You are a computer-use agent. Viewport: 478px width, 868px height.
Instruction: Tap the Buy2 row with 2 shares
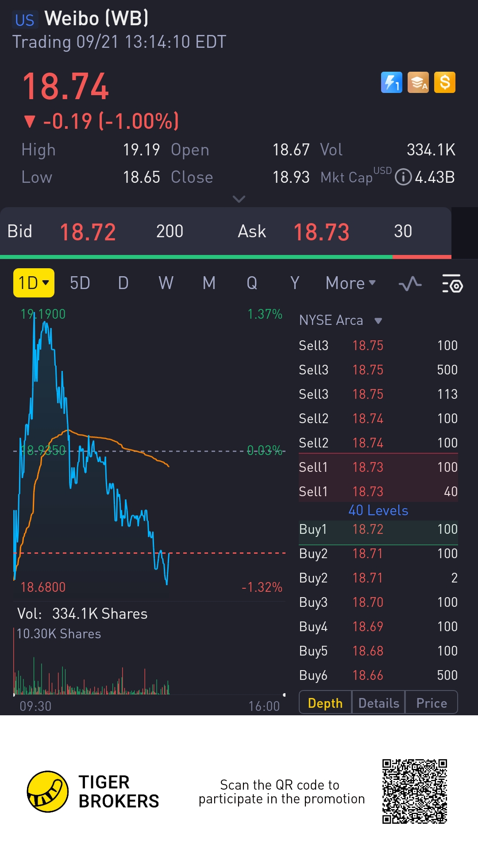pos(378,578)
